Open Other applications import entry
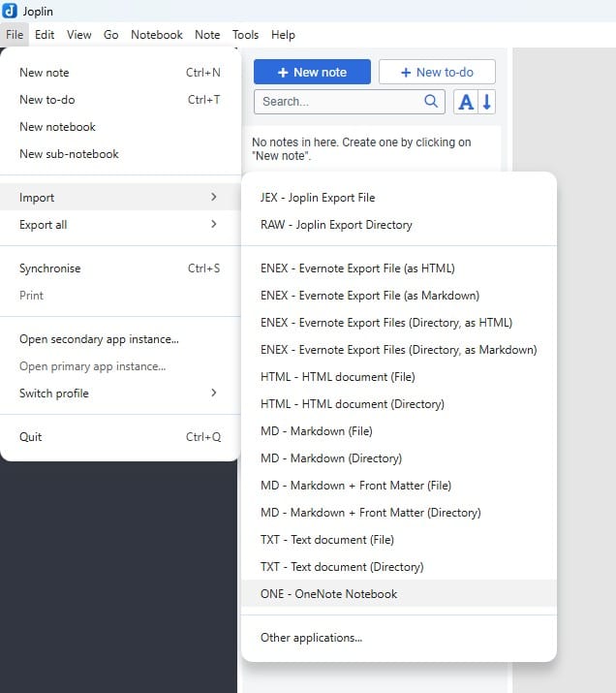 (x=311, y=638)
